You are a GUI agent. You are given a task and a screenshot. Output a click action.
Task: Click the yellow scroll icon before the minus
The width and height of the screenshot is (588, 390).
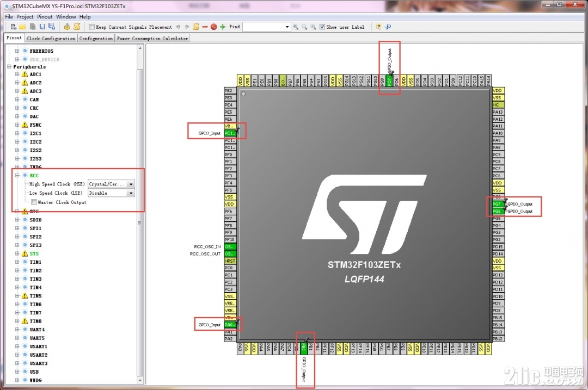point(196,27)
